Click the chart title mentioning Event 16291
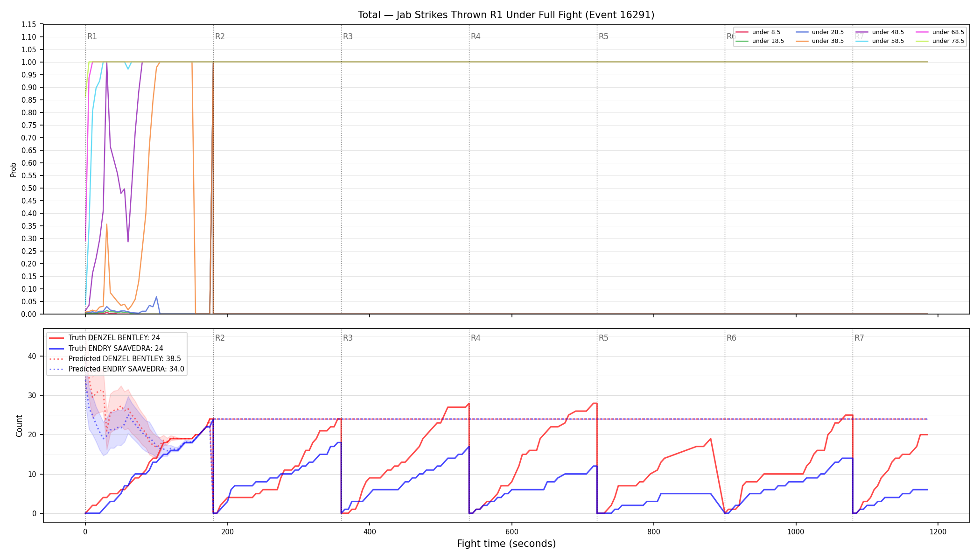Viewport: 980px width, 560px height. tap(506, 15)
